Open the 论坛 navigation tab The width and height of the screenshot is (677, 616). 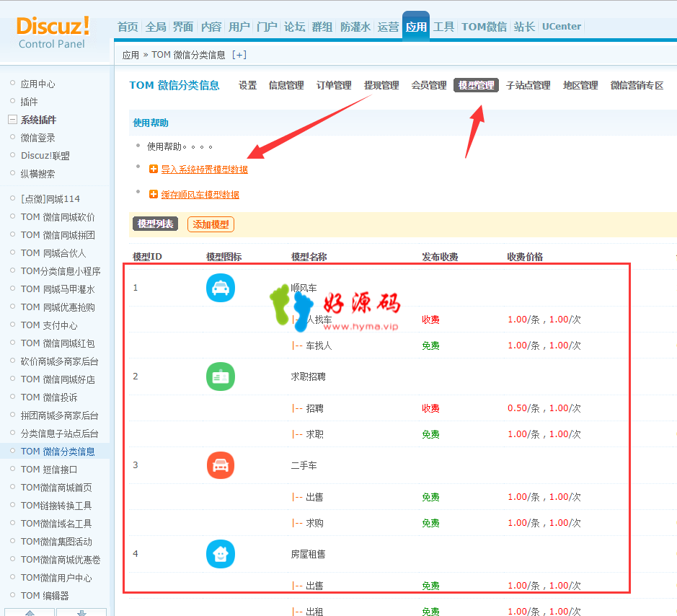(294, 27)
